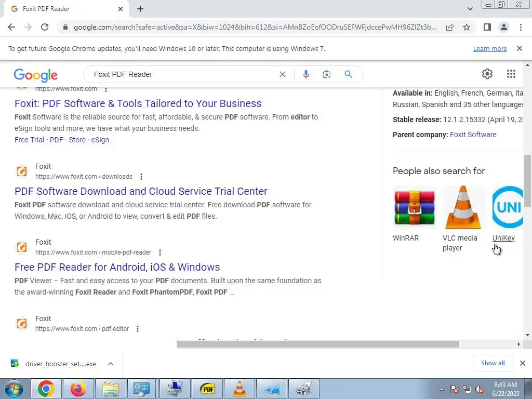Open 'Free PDF Reader for Android, iOS' result
Viewport: 532px width, 399px height.
117,267
